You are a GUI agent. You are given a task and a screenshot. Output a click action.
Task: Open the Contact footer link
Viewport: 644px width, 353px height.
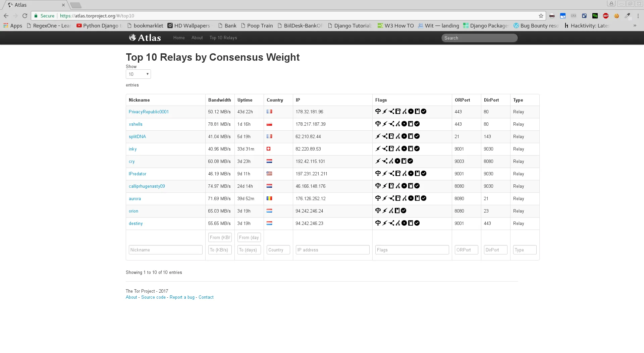tap(206, 297)
